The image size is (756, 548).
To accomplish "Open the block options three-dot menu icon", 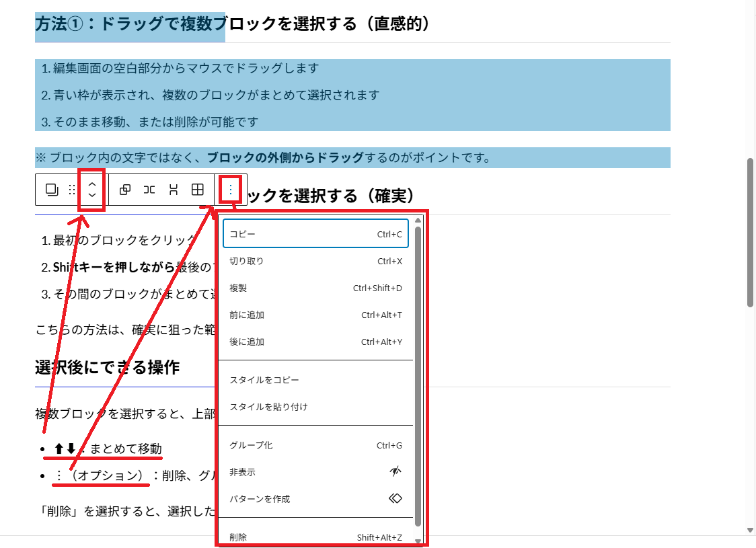I will (230, 189).
